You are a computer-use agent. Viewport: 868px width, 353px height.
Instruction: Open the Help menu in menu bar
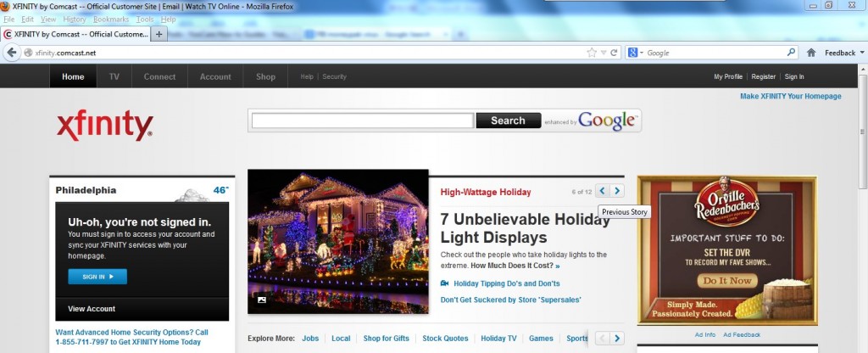point(169,20)
